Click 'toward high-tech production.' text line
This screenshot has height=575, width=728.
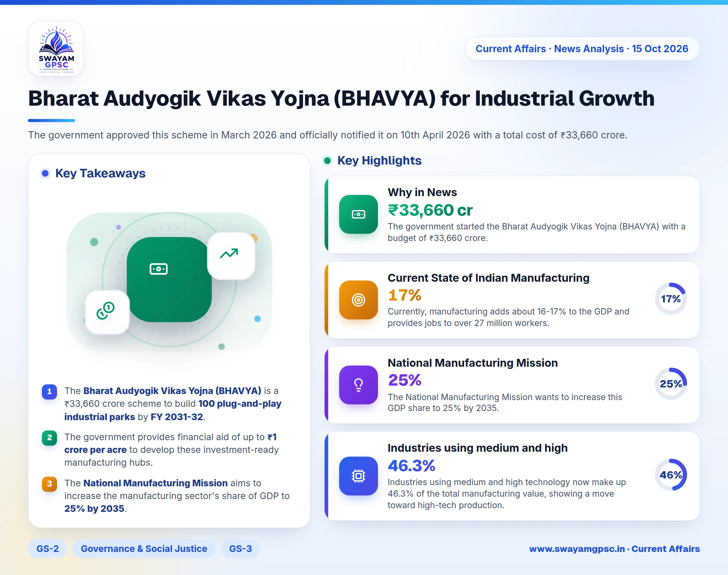click(446, 505)
